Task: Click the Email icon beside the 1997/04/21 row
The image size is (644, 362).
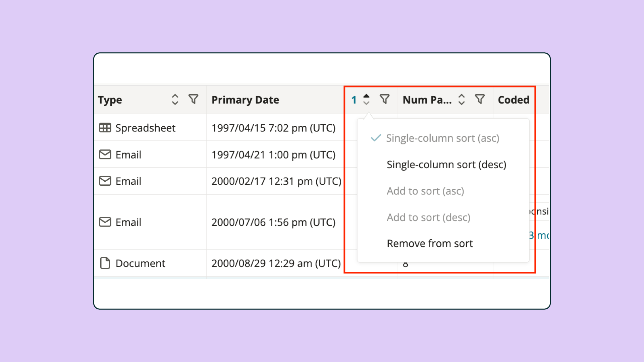Action: pyautogui.click(x=105, y=155)
